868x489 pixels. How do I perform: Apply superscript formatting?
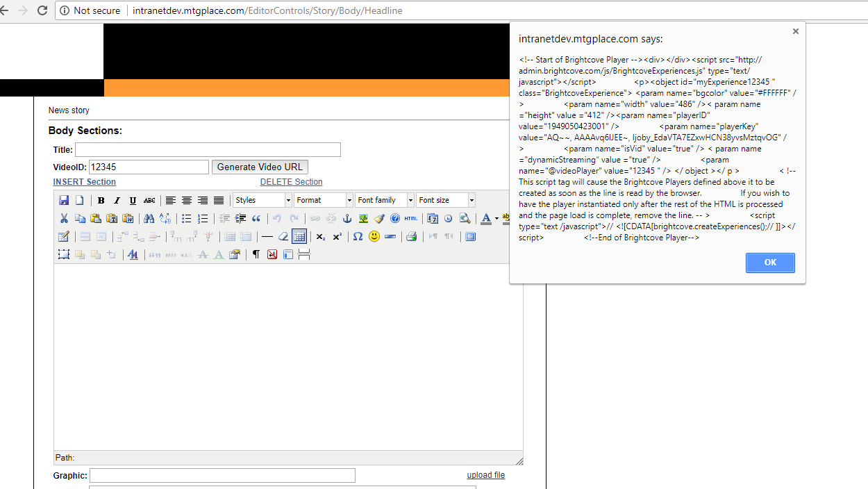(x=336, y=236)
